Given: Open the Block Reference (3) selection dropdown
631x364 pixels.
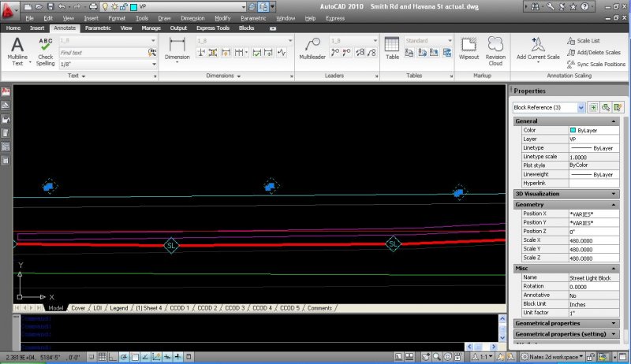Looking at the screenshot, I should coord(581,107).
